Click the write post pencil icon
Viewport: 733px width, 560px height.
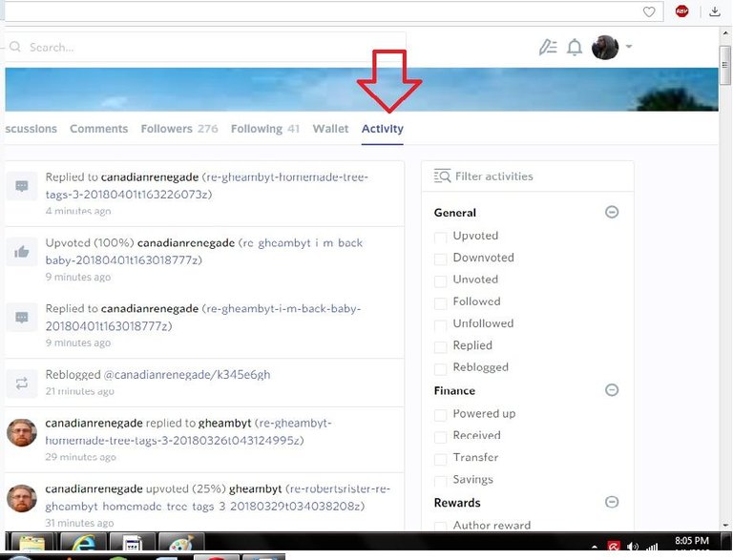coord(547,48)
